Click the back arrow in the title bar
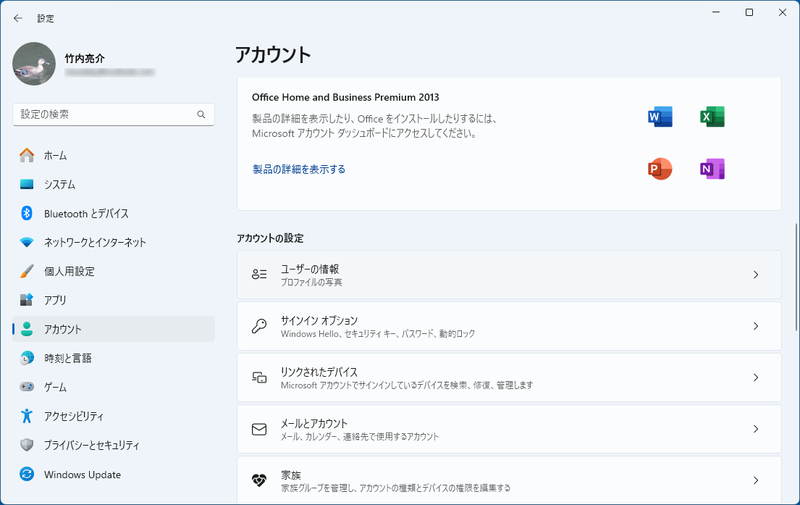This screenshot has height=505, width=800. coord(18,18)
